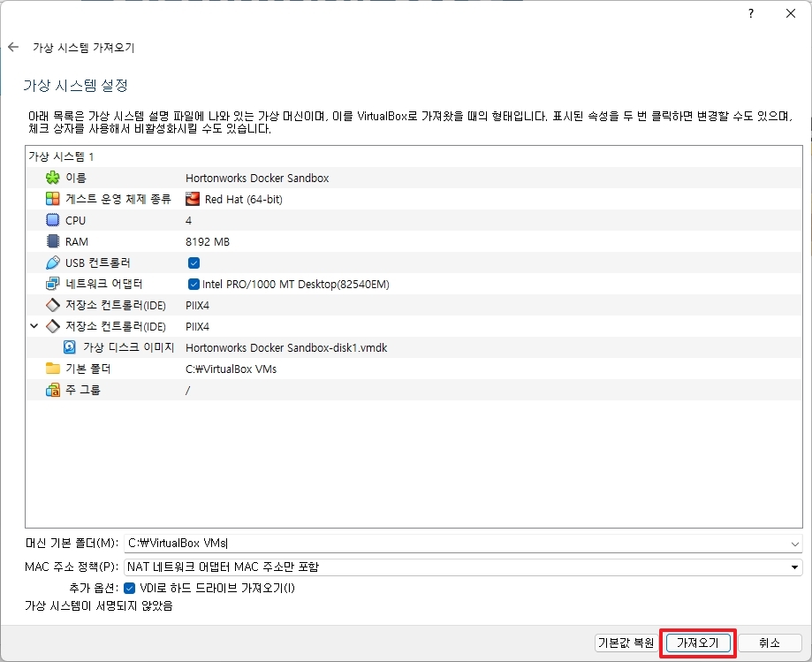Close the import dialog window
The width and height of the screenshot is (812, 662).
coord(791,13)
